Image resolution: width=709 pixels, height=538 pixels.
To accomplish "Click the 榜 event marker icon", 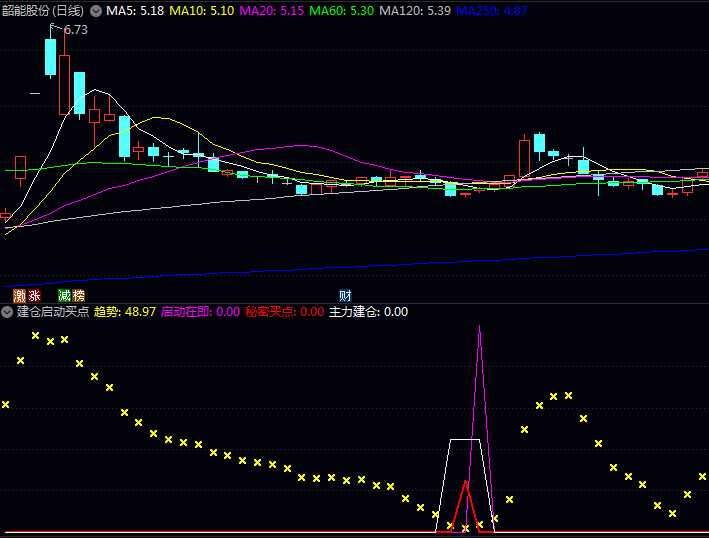I will (78, 296).
